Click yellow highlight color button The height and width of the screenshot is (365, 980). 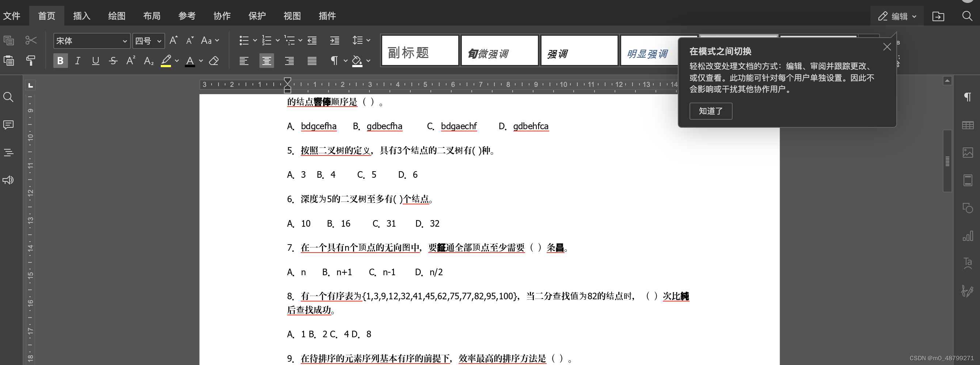coord(166,61)
